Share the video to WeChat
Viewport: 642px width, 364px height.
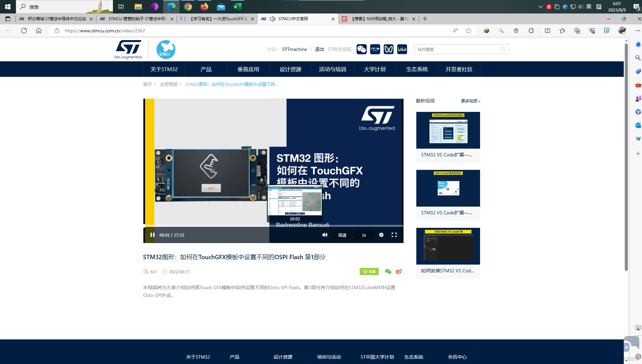click(x=388, y=272)
